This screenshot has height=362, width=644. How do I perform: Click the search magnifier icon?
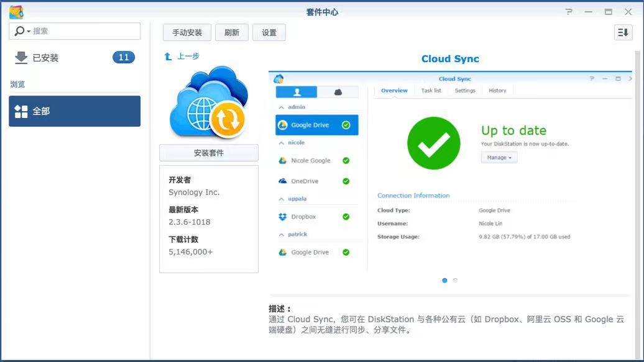coord(18,30)
